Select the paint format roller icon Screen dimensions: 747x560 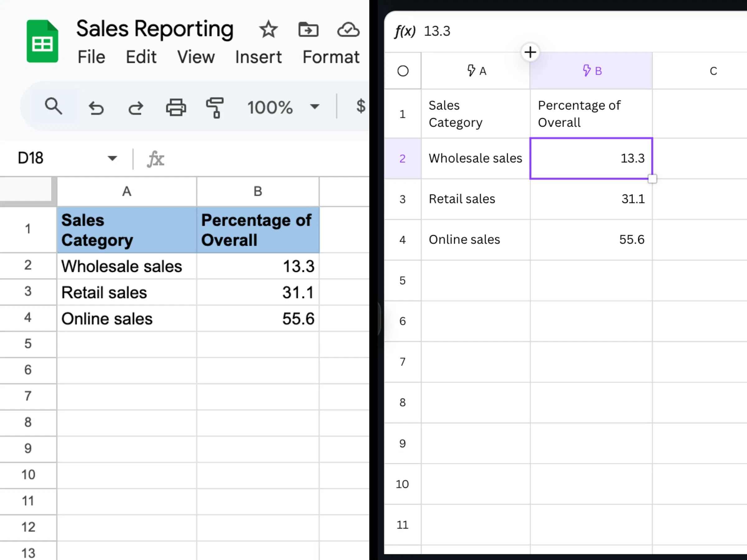[215, 108]
